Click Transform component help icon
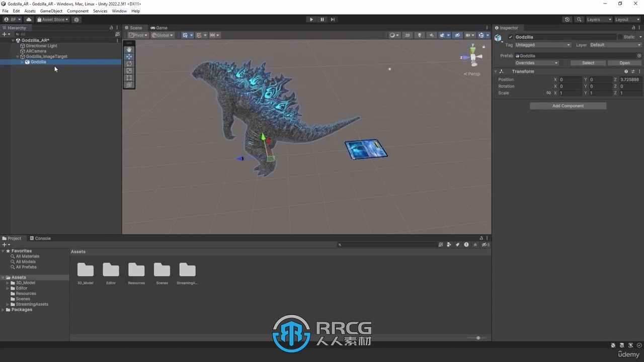This screenshot has width=644, height=362. tap(626, 71)
